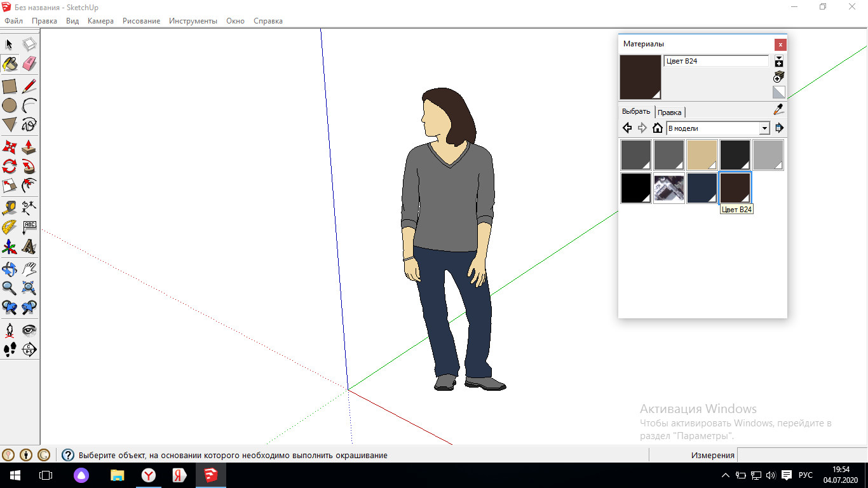Click the back arrow in Materials
The width and height of the screenshot is (868, 488).
pos(627,128)
